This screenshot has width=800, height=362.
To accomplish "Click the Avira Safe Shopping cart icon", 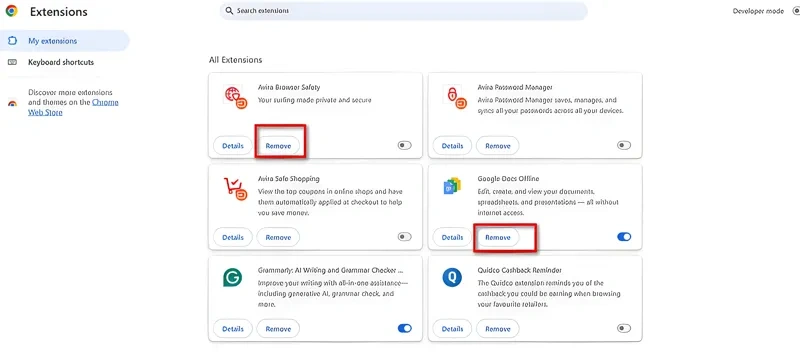I will [x=235, y=189].
